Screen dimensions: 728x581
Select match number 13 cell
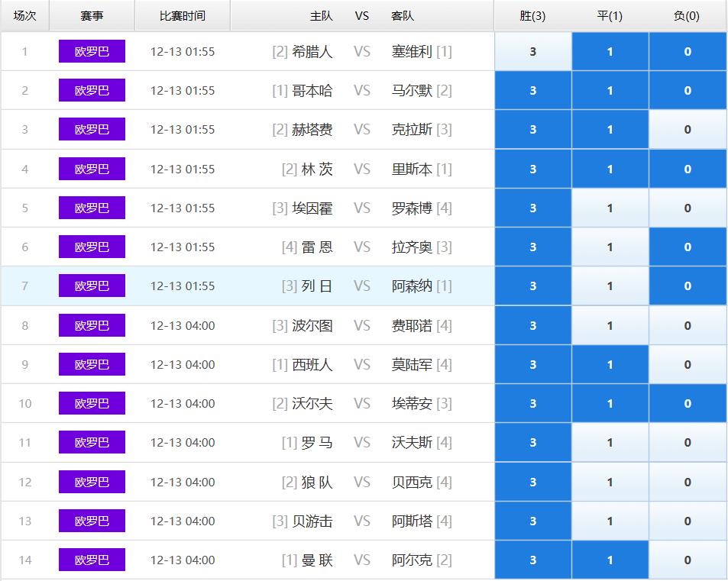tap(25, 521)
